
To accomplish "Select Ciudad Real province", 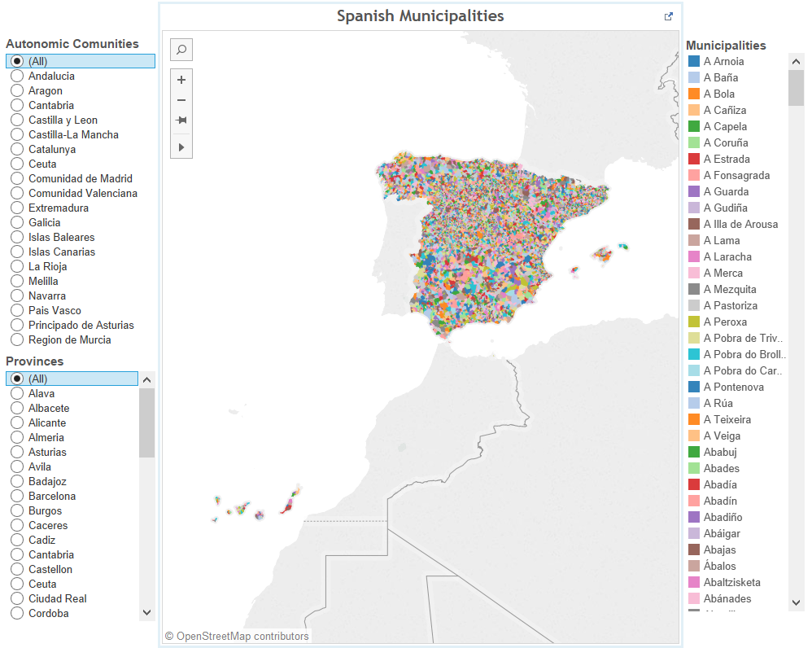I will (17, 598).
